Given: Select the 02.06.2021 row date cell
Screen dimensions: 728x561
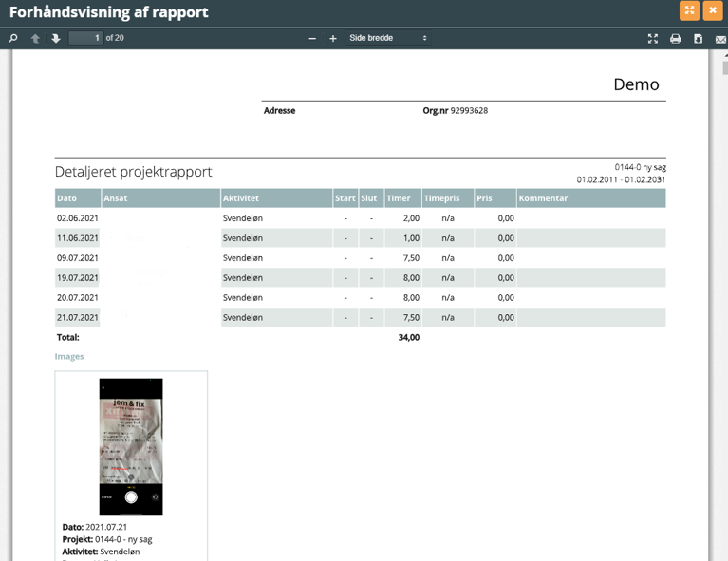Looking at the screenshot, I should click(x=78, y=218).
